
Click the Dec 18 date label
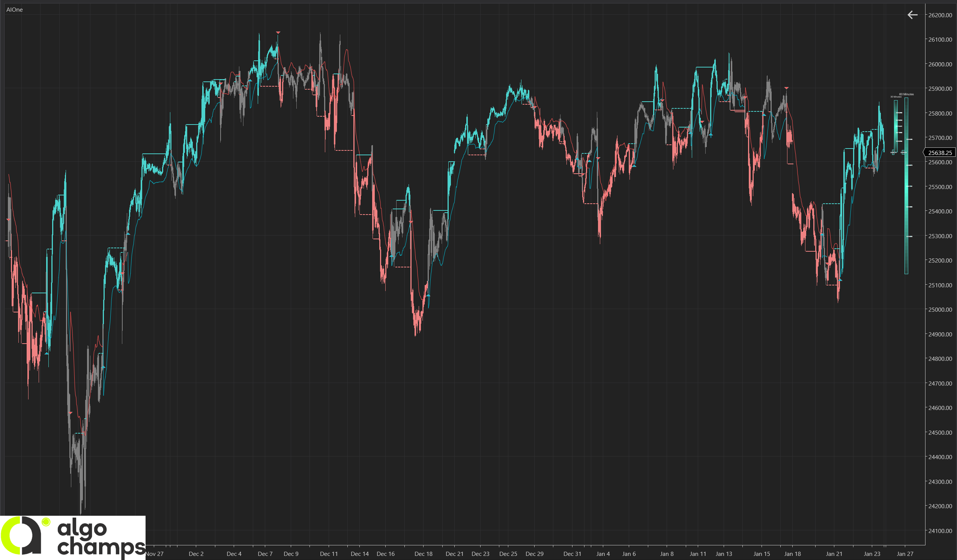424,554
